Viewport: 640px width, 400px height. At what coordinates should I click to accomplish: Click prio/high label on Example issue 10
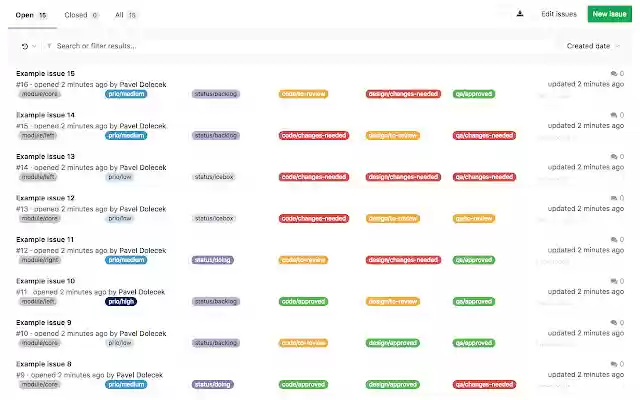[121, 302]
